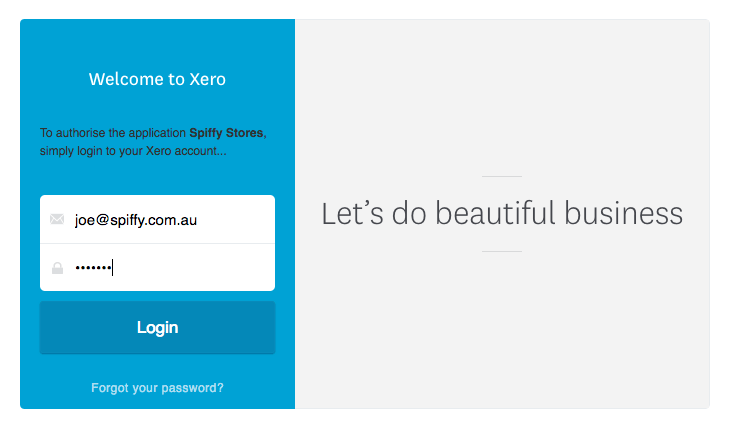Screen dimensions: 732x436
Task: Click the word Xero in the heading
Action: coord(207,79)
